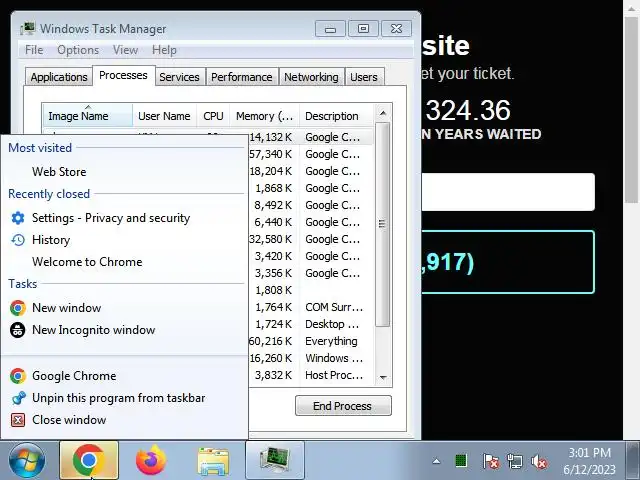The height and width of the screenshot is (480, 640).
Task: Unpin this program from taskbar
Action: tap(119, 398)
